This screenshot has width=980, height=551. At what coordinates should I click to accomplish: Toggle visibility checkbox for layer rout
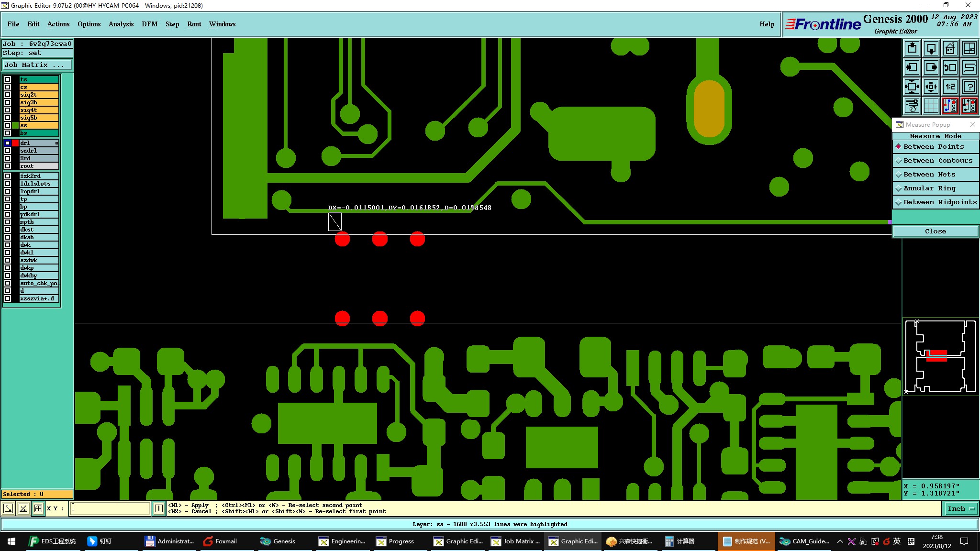point(8,166)
